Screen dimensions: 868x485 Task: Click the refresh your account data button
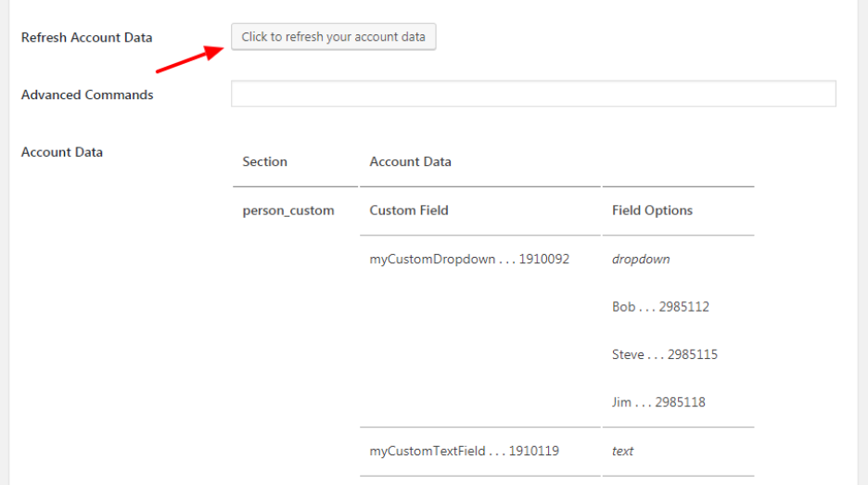(x=333, y=37)
